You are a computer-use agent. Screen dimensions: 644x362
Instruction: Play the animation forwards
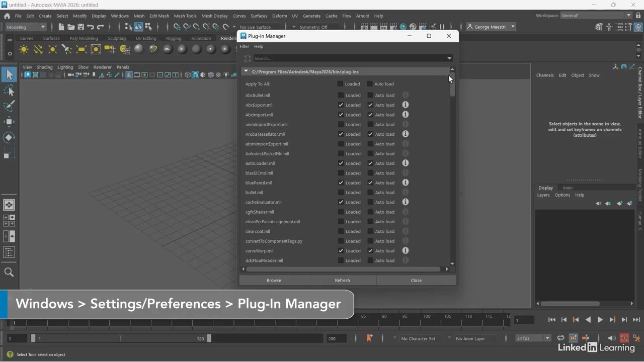click(600, 319)
